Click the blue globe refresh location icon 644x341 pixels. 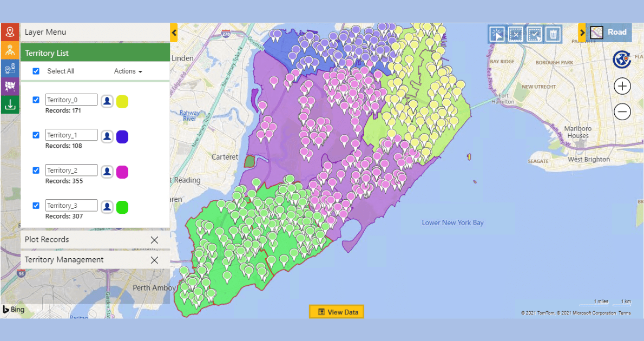click(622, 59)
